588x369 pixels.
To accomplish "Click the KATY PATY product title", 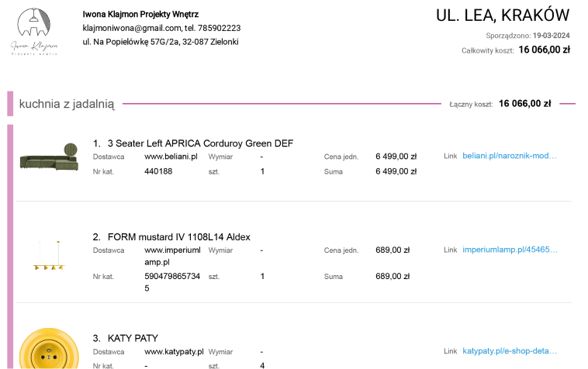I will pyautogui.click(x=133, y=338).
